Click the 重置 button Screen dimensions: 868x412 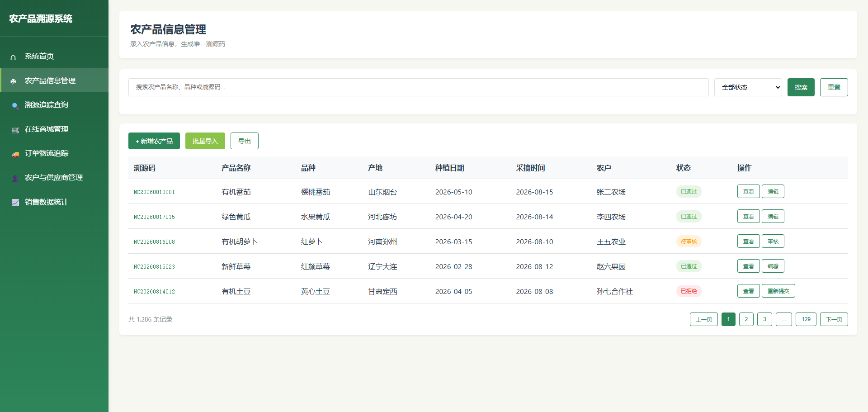tap(834, 87)
